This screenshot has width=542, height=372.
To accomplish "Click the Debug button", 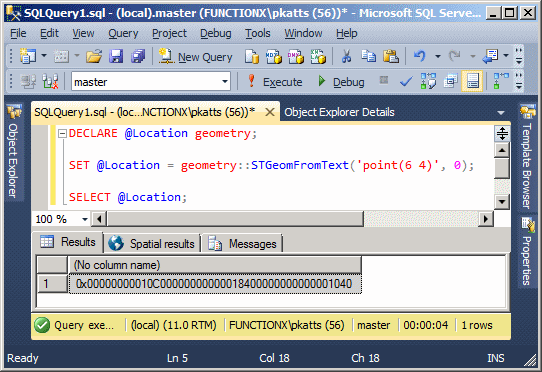I will click(341, 82).
